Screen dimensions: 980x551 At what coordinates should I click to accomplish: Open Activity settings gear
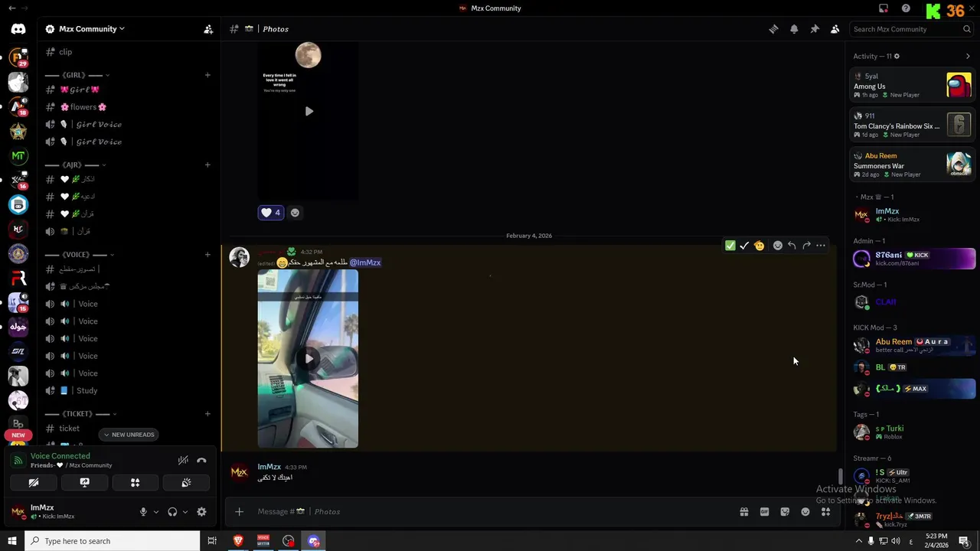point(897,56)
